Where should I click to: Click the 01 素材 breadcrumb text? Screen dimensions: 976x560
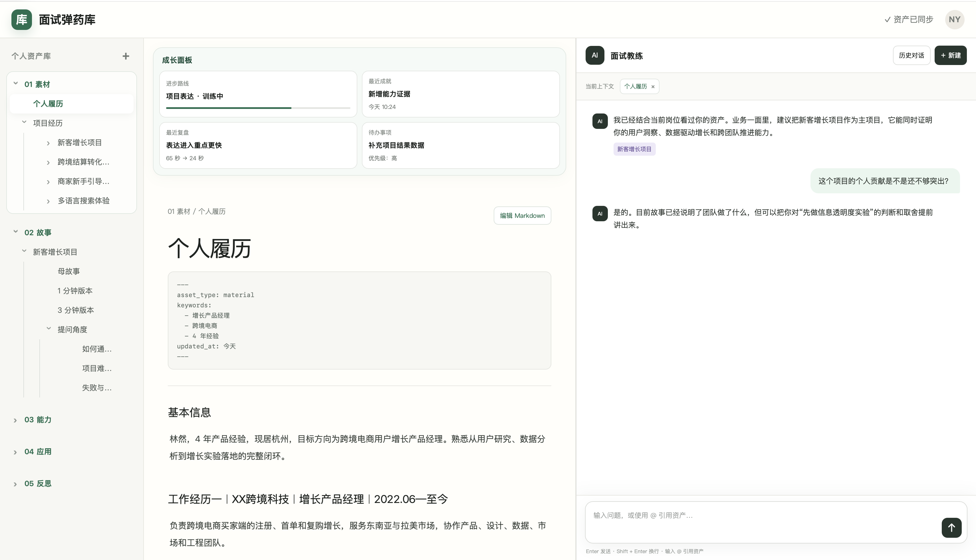click(x=179, y=212)
